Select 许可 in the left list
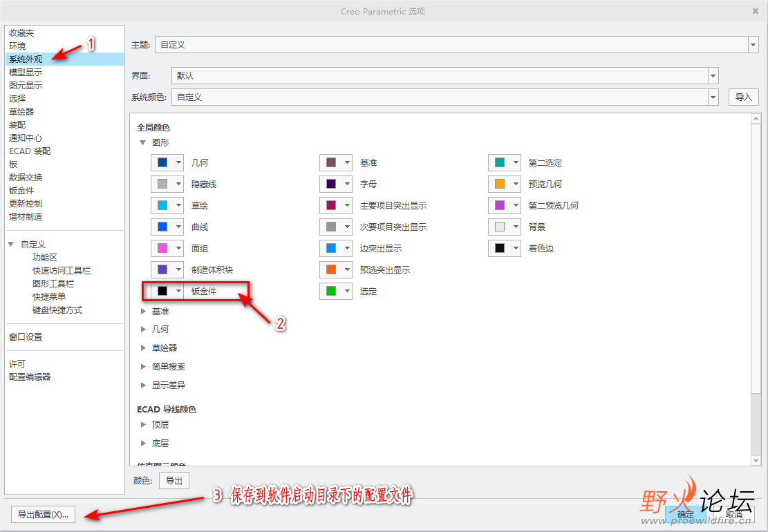Viewport: 768px width, 532px height. 17,363
